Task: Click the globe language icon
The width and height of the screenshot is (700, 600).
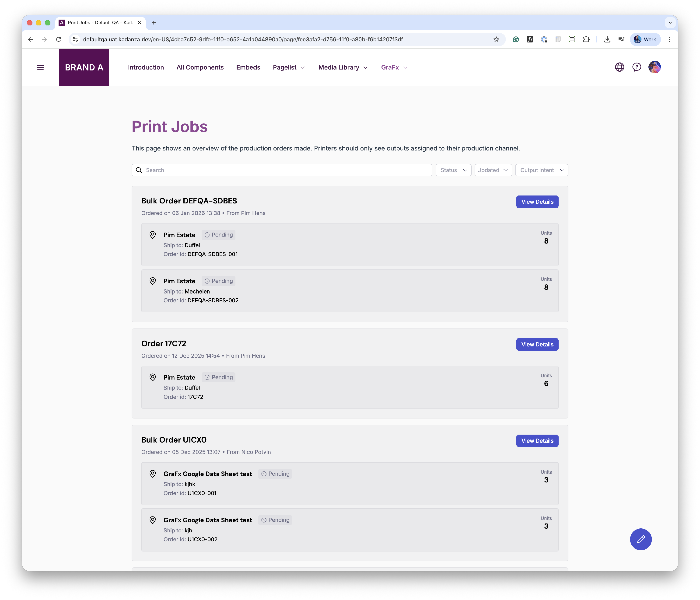Action: pos(619,67)
